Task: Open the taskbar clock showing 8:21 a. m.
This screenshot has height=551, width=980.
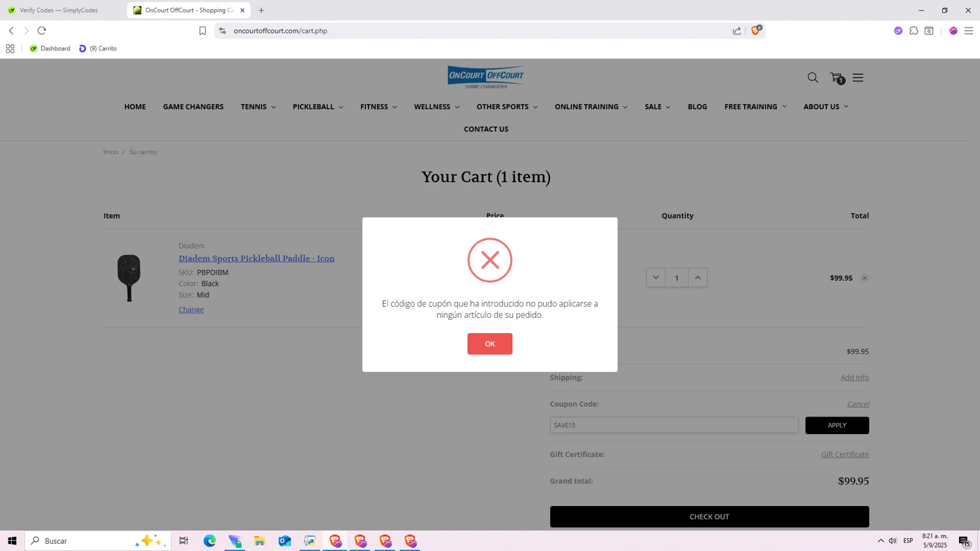Action: pyautogui.click(x=934, y=541)
